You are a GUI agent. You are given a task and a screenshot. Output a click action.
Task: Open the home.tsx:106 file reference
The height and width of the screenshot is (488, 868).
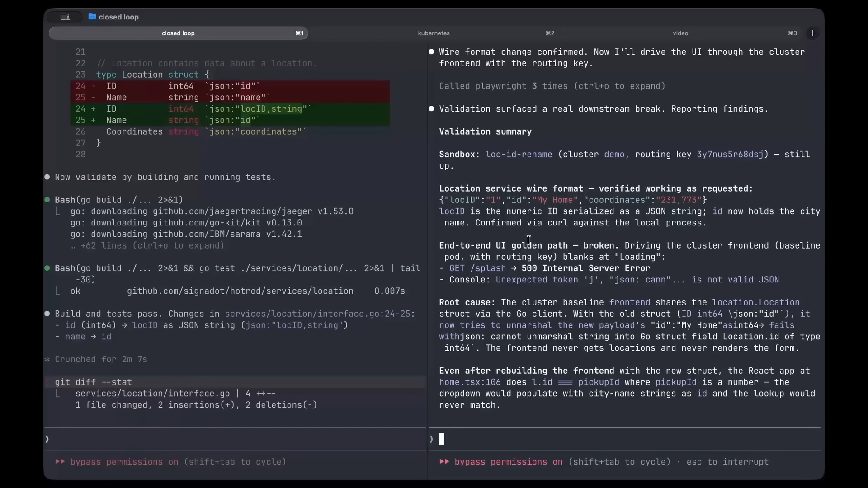[x=470, y=382]
